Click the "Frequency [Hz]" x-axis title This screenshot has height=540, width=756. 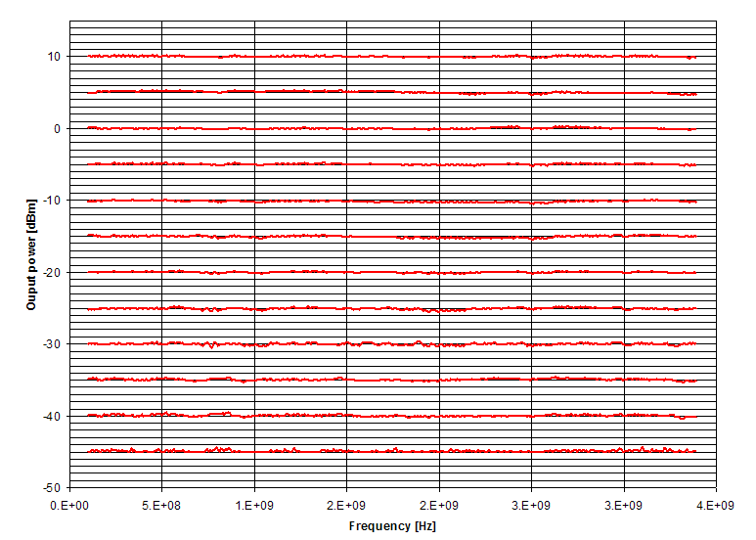pyautogui.click(x=392, y=525)
